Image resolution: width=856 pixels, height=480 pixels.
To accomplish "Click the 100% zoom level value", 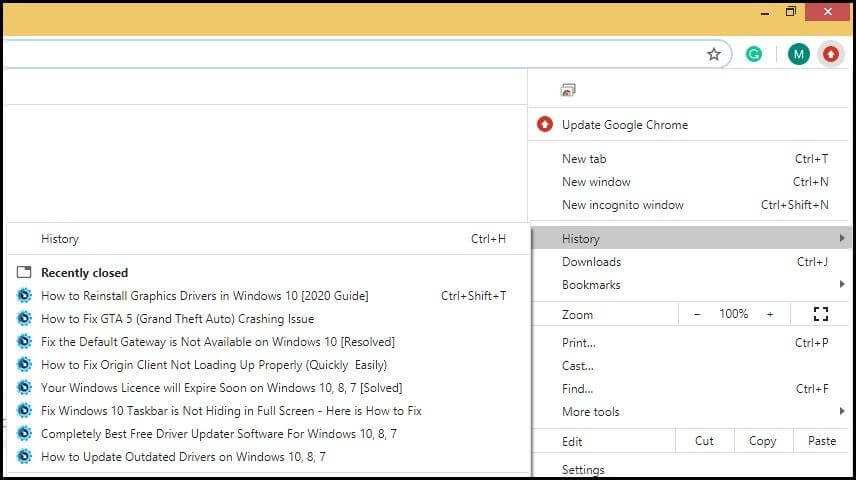I will (x=733, y=314).
